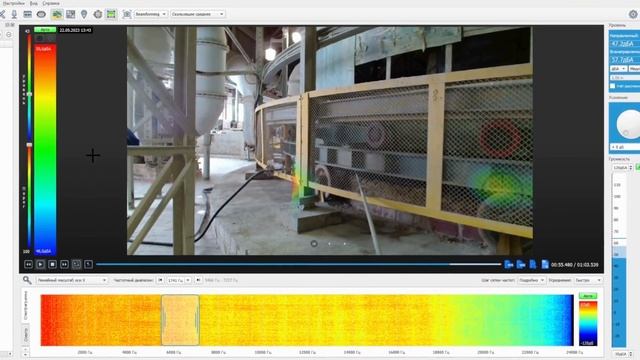Stop the recording playback
Image resolution: width=640 pixels, height=360 pixels.
point(52,264)
